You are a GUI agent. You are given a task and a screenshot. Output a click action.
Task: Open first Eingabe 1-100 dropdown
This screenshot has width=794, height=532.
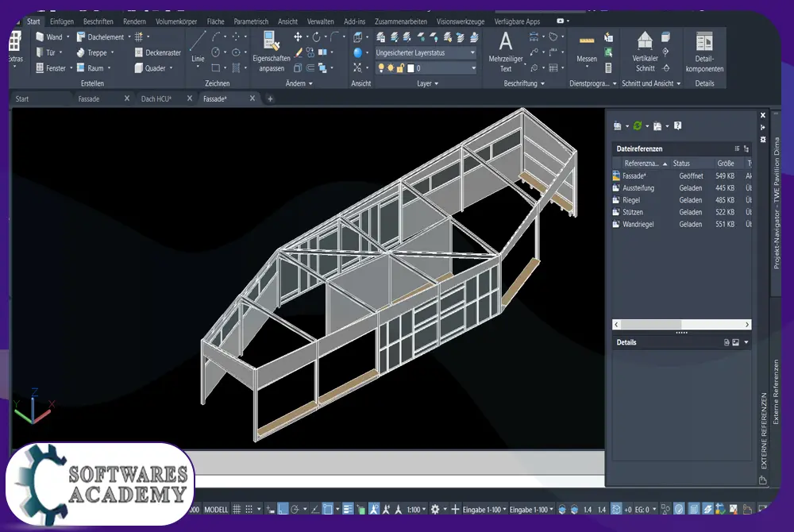[x=484, y=509]
